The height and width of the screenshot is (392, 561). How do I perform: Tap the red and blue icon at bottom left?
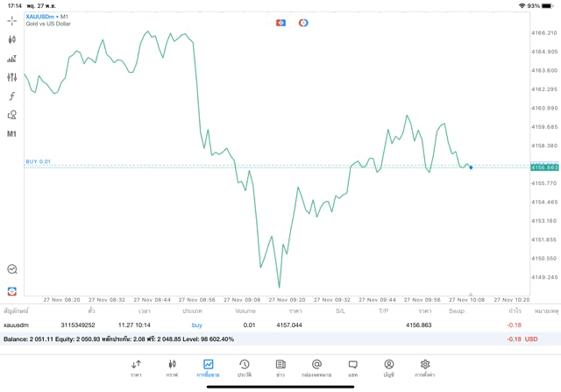pos(12,290)
